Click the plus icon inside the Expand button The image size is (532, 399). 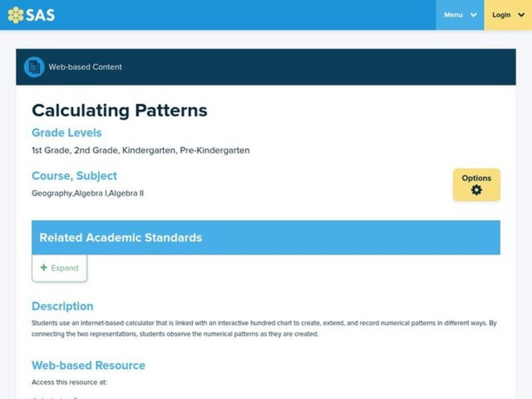(x=43, y=267)
